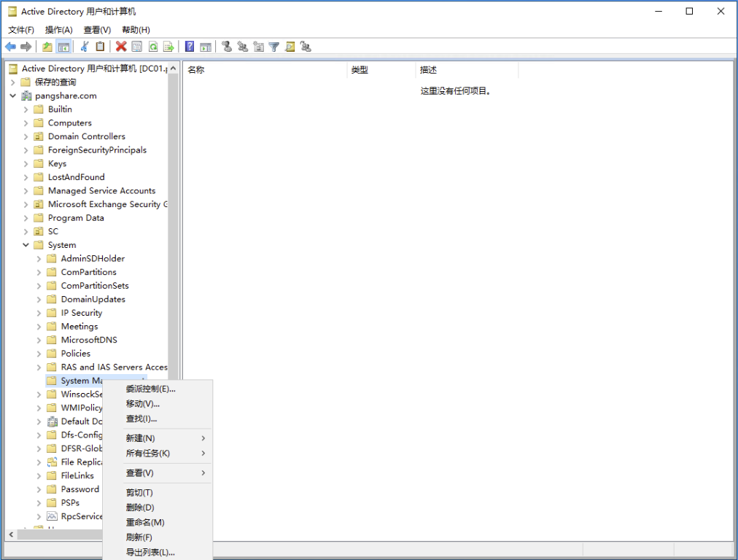Create a new user via toolbar icon
738x560 pixels.
(x=227, y=47)
